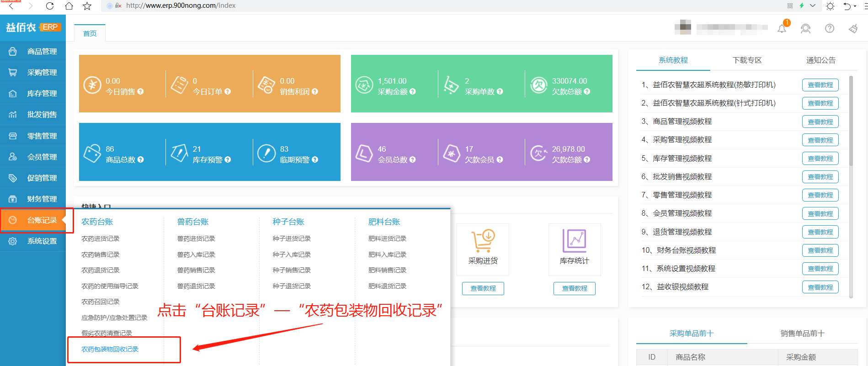Click 查看教程 for 商品管理视频教程
This screenshot has width=868, height=366.
[x=820, y=122]
